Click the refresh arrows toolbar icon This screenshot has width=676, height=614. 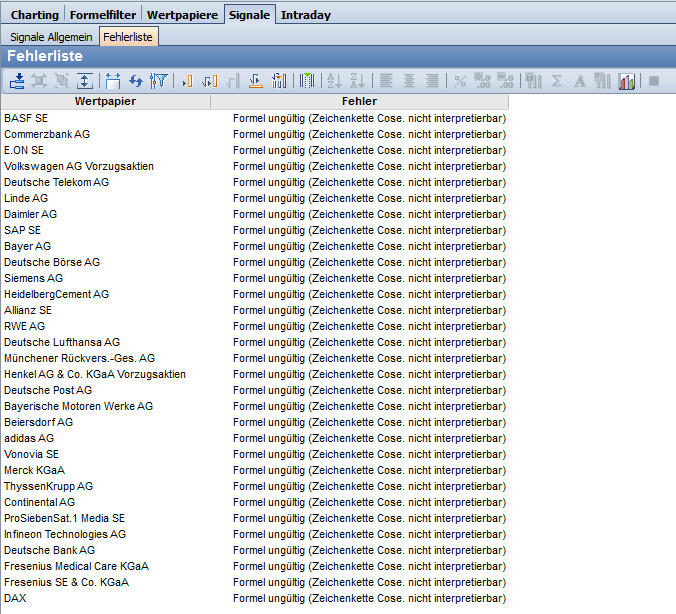coord(135,81)
